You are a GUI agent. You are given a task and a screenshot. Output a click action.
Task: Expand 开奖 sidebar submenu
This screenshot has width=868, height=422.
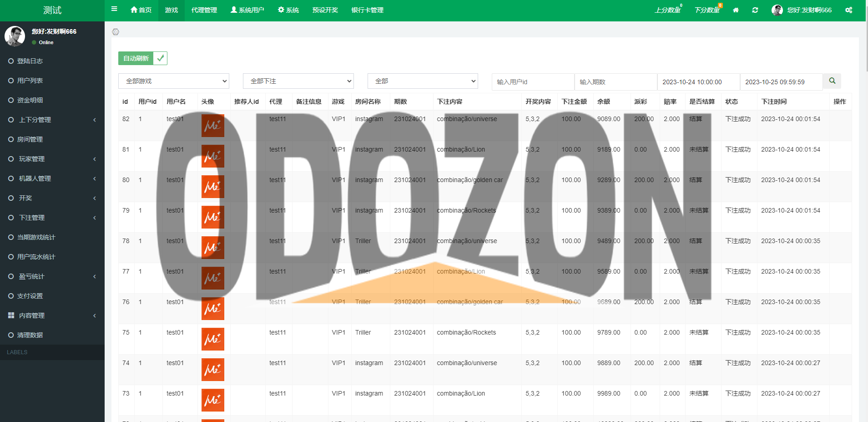pyautogui.click(x=52, y=198)
